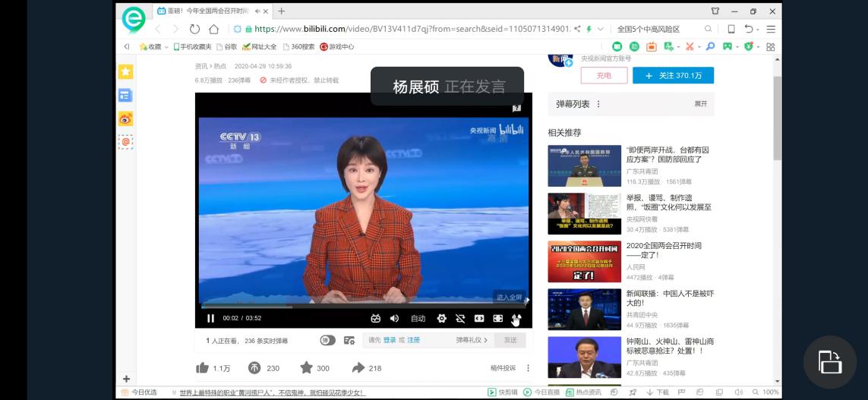Viewport: 868px width, 400px height.
Task: Open the 网址大全 bookmark
Action: point(260,46)
